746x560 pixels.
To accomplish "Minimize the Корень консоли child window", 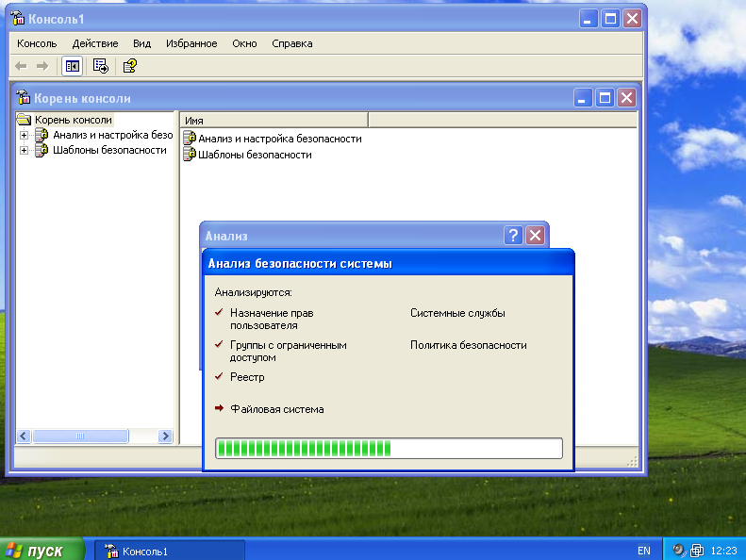I will [583, 98].
